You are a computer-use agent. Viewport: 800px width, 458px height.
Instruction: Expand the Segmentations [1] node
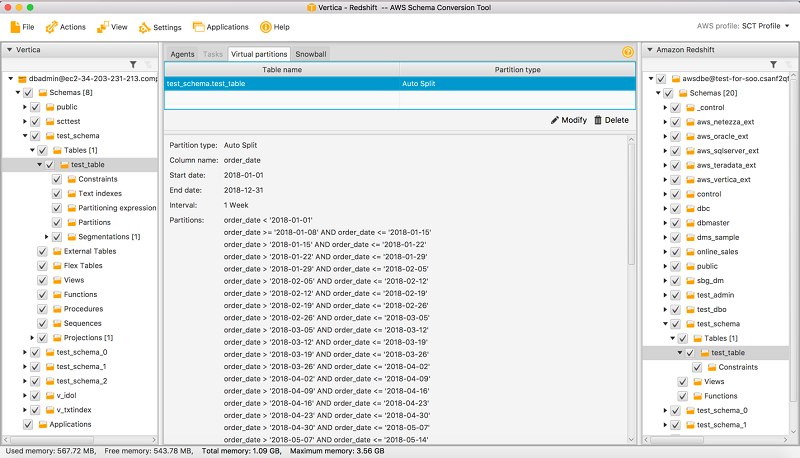coord(46,237)
